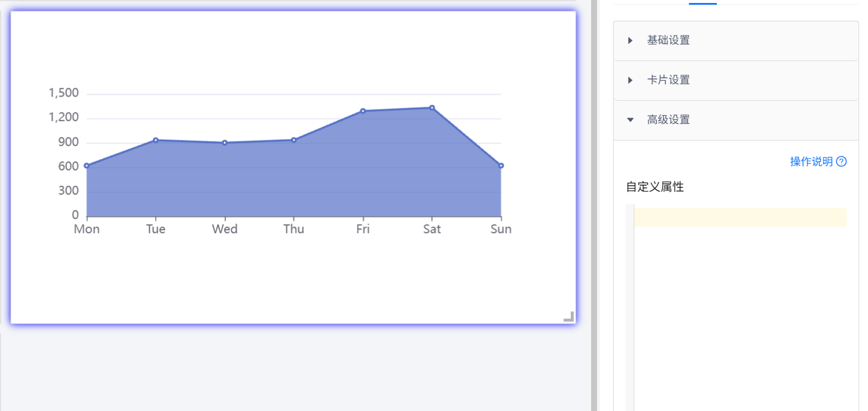Click the 高级设置 header title

tap(668, 120)
